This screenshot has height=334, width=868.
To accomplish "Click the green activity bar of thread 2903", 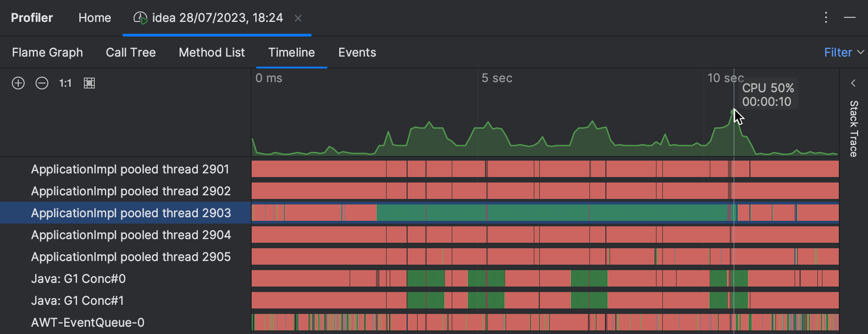I will [x=547, y=213].
